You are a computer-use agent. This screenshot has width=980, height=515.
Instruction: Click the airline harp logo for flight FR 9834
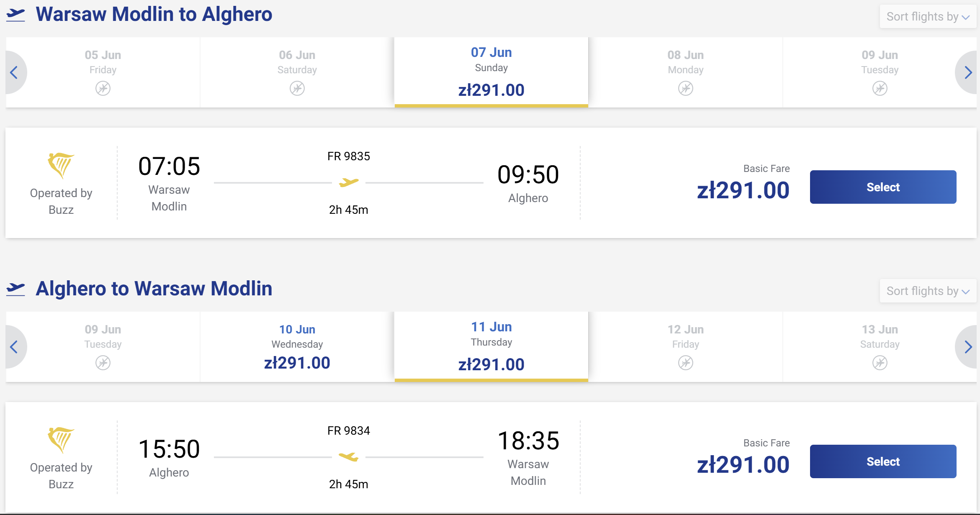pyautogui.click(x=61, y=440)
